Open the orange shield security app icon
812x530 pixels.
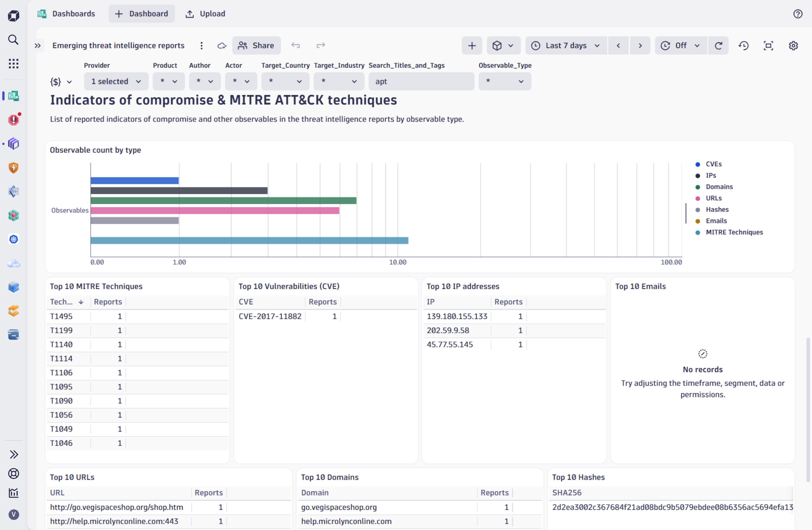click(x=14, y=168)
